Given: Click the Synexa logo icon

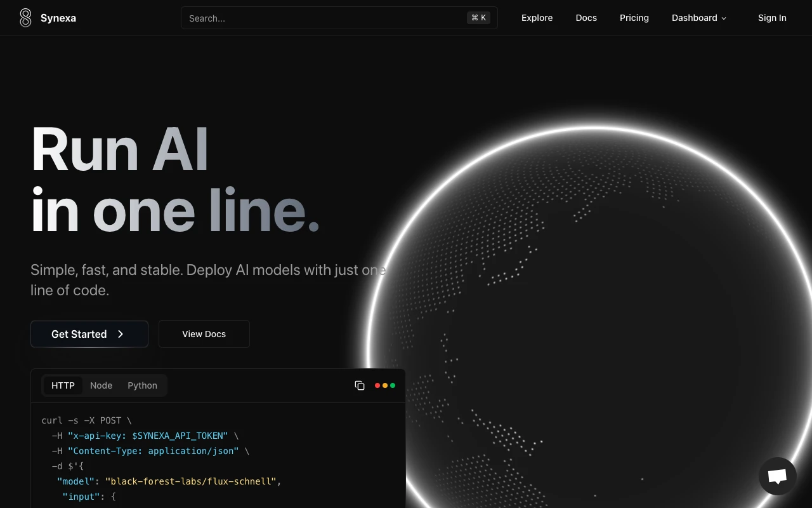Looking at the screenshot, I should point(25,18).
